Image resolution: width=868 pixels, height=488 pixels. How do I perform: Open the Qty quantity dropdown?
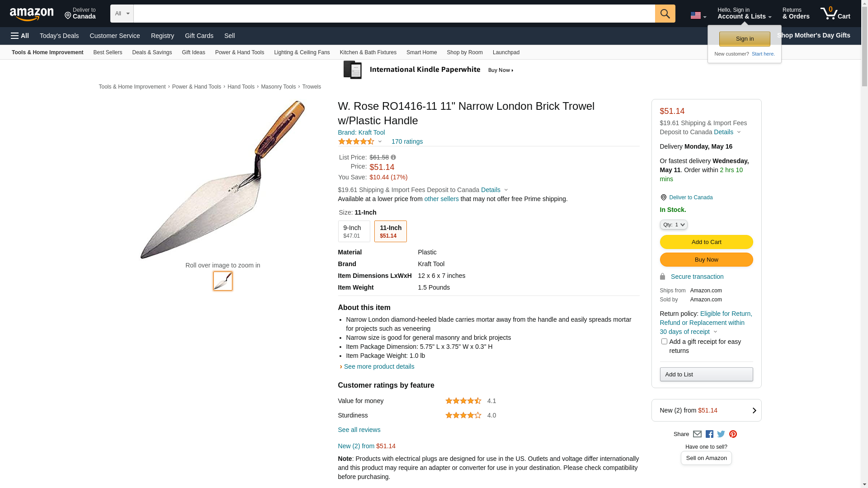673,225
